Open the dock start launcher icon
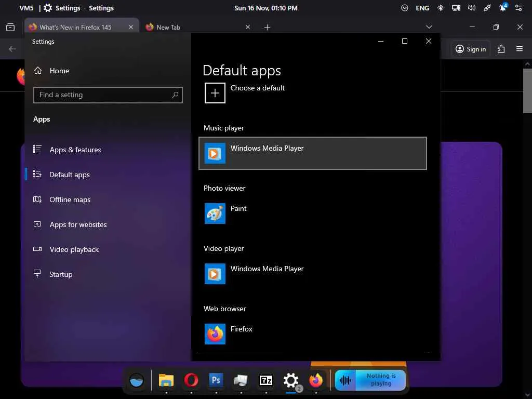Screen dimensions: 532x399 137,380
